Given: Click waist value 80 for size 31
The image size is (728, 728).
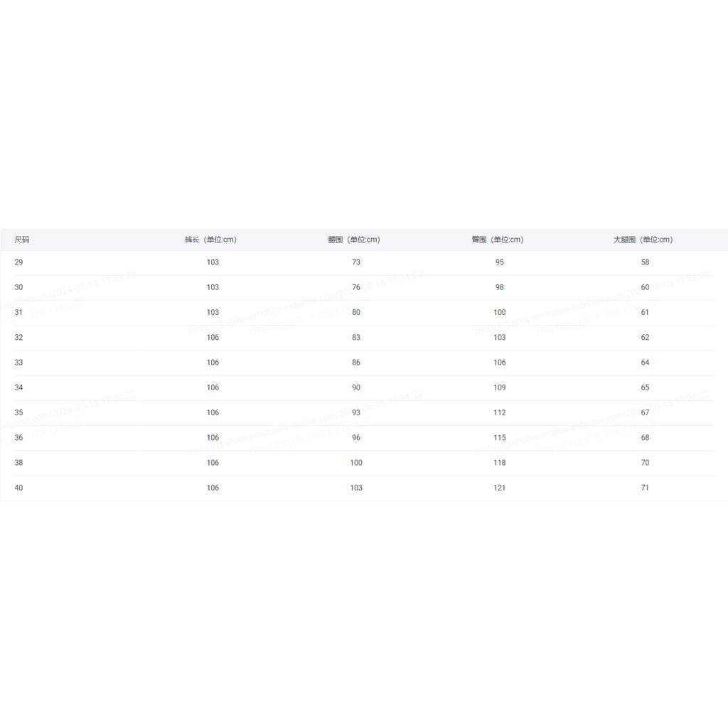Looking at the screenshot, I should coord(356,312).
